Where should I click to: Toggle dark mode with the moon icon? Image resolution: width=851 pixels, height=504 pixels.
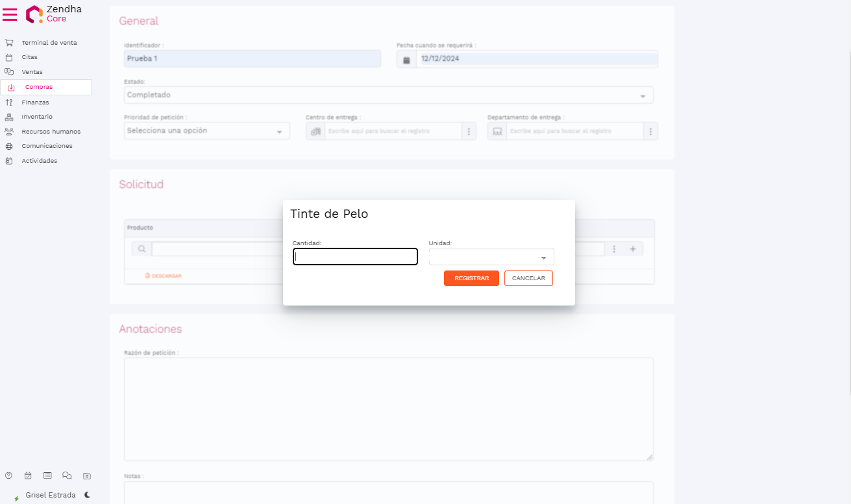[87, 495]
